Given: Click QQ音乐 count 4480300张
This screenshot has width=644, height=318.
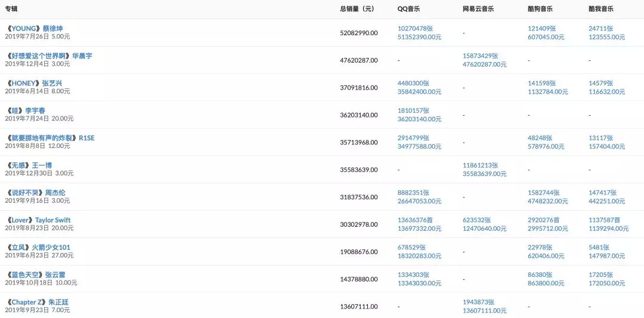Looking at the screenshot, I should coord(413,83).
